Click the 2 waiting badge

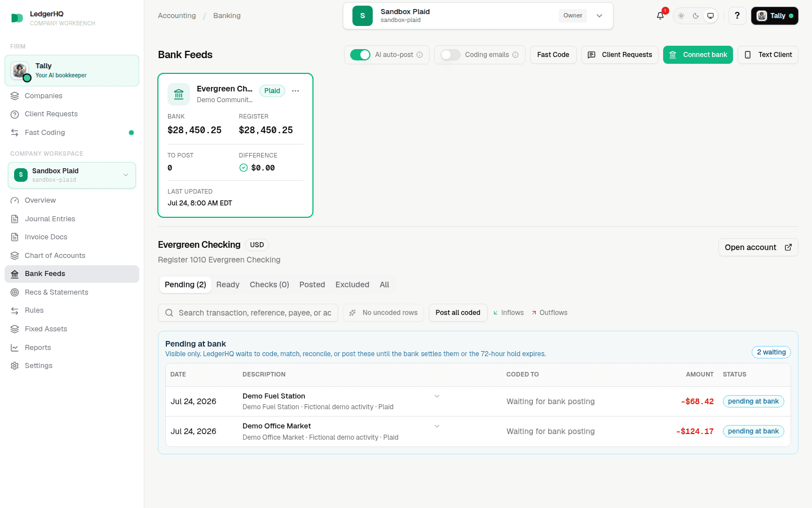tap(771, 352)
